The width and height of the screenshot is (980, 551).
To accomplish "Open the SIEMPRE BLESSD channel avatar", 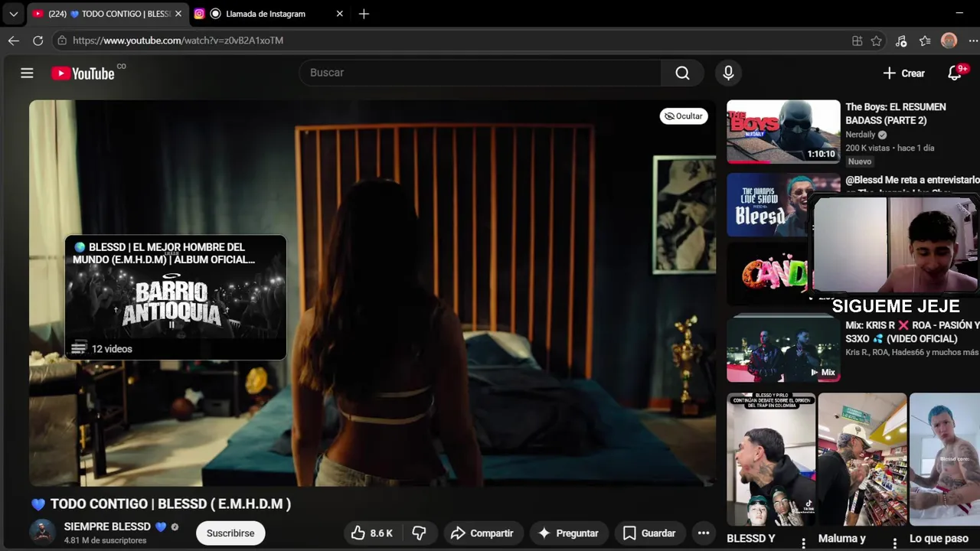I will [43, 533].
